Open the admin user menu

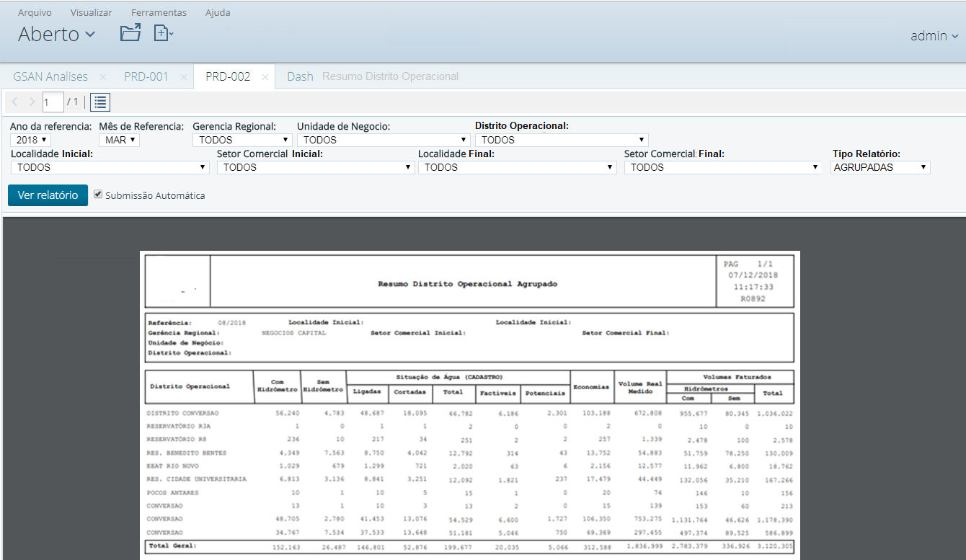(934, 35)
